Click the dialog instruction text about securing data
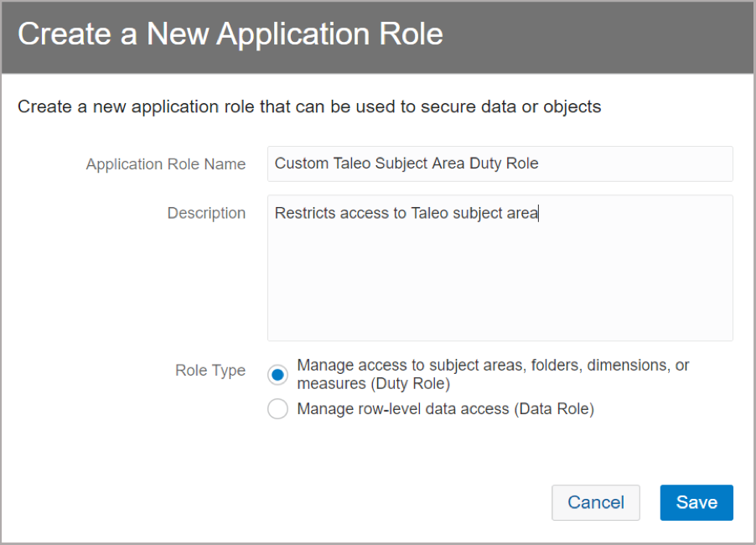This screenshot has width=756, height=545. [x=309, y=106]
